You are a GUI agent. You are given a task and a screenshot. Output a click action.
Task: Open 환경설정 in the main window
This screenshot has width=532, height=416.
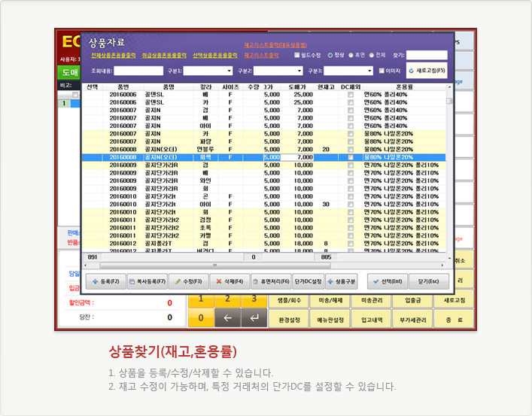pyautogui.click(x=289, y=320)
